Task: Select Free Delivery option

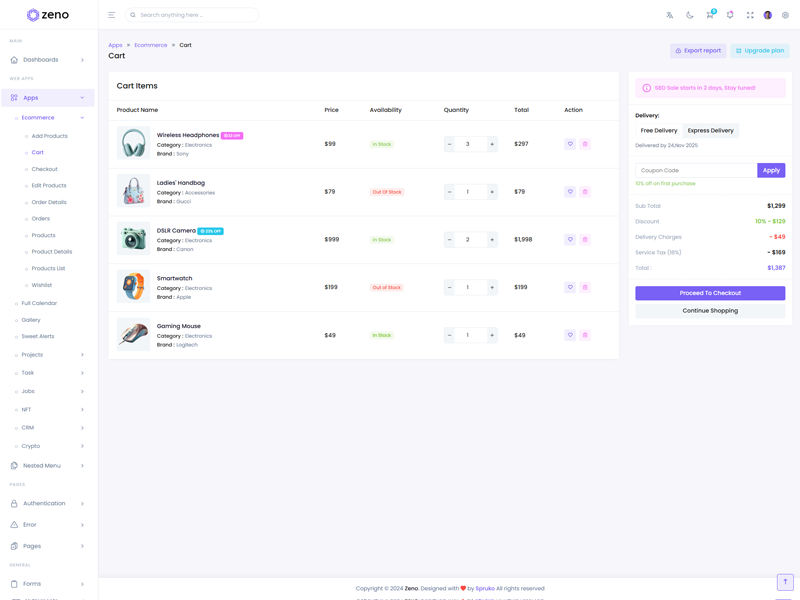Action: tap(659, 130)
